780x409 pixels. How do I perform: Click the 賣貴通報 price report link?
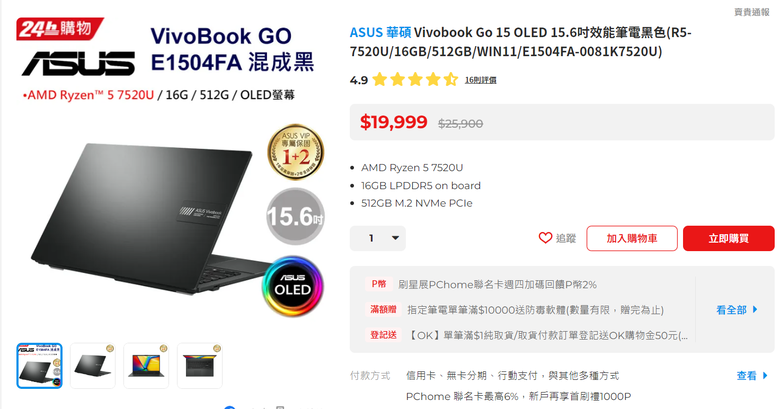pyautogui.click(x=752, y=12)
